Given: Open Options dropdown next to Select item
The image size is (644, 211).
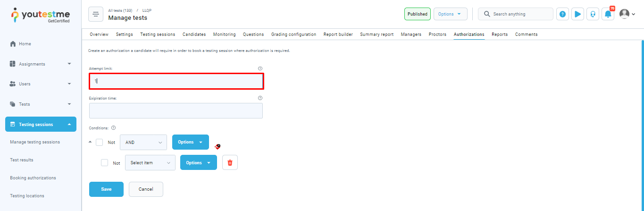Looking at the screenshot, I should pos(199,162).
